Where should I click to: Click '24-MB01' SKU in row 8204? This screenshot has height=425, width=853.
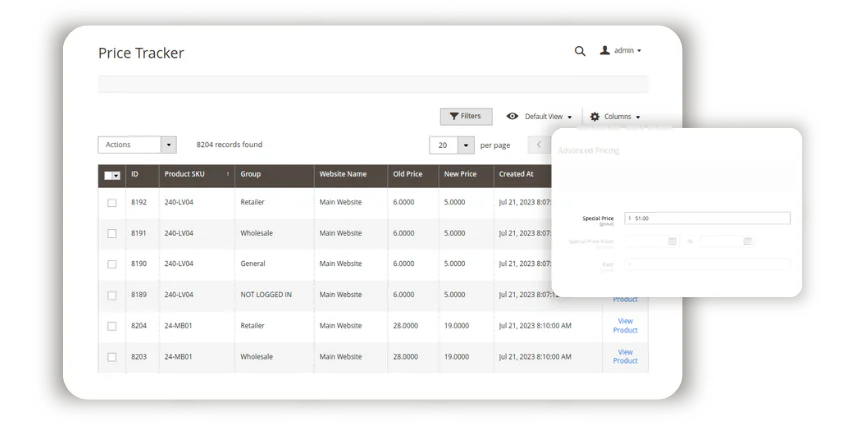[x=178, y=325]
